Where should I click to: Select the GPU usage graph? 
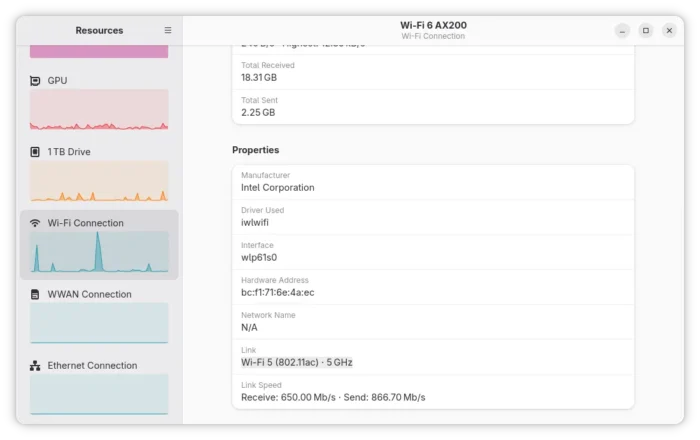[99, 110]
